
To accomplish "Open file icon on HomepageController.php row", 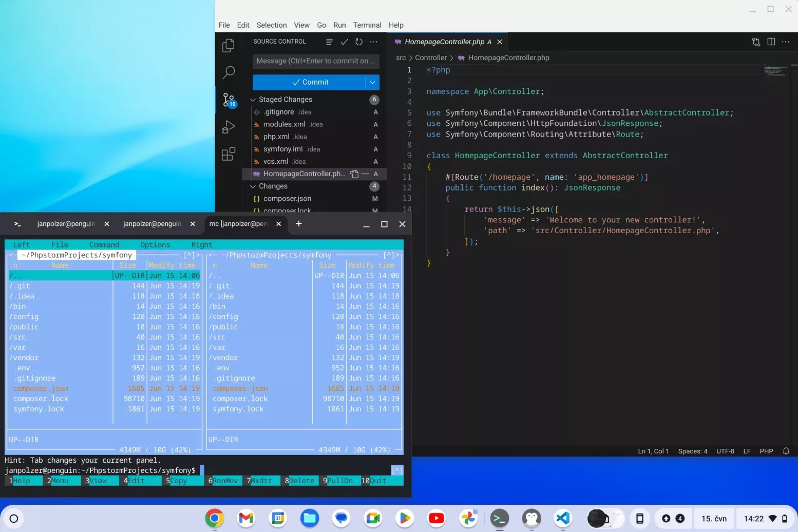I will [354, 174].
